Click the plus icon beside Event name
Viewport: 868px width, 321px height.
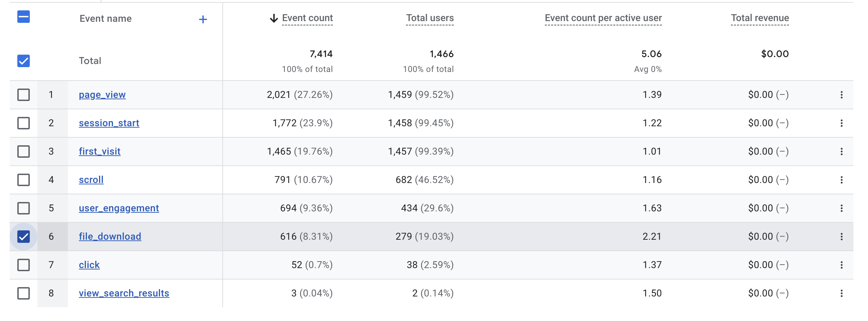coord(203,19)
